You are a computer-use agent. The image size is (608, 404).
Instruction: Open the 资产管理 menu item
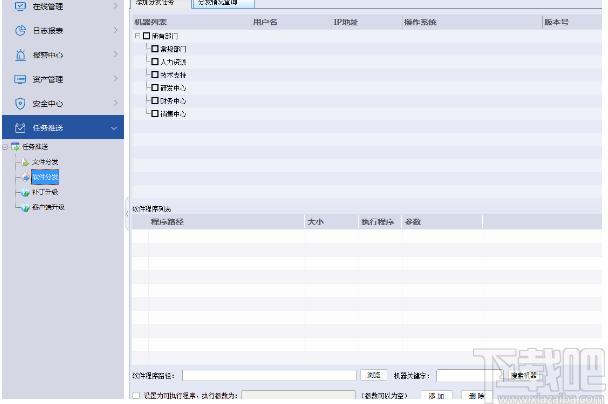click(x=63, y=79)
